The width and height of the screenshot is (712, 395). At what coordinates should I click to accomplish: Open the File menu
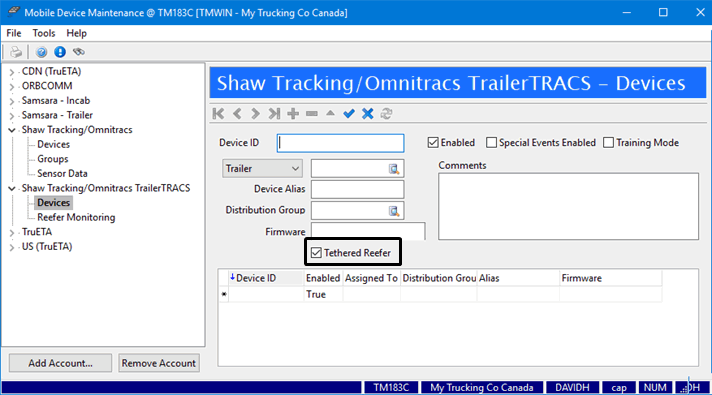pos(14,33)
